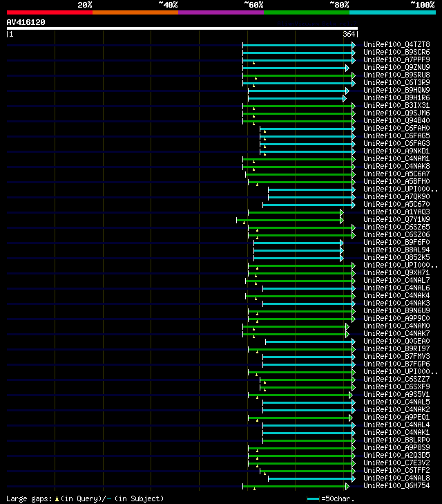Click the UniRef100_A9NKD1 label
This screenshot has width=442, height=504.
coord(396,151)
